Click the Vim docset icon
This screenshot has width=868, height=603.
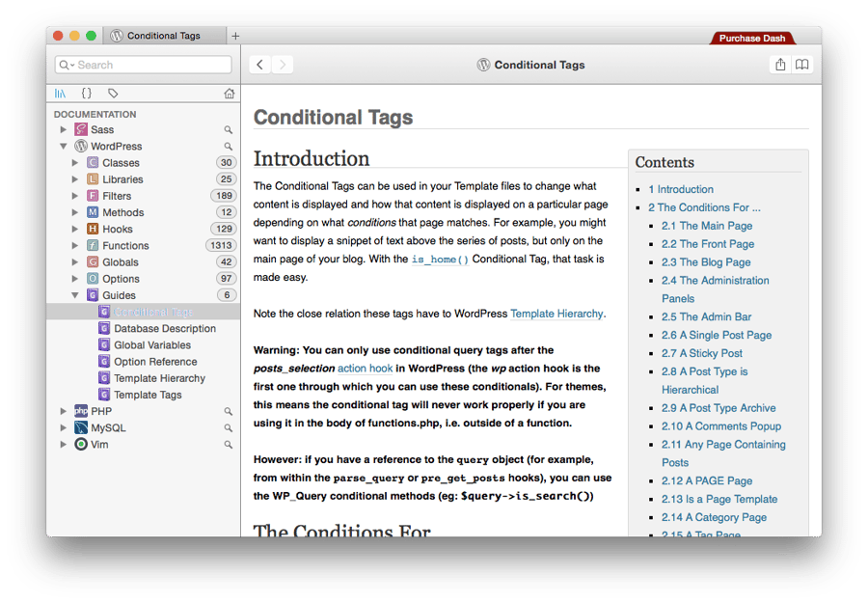(x=81, y=444)
